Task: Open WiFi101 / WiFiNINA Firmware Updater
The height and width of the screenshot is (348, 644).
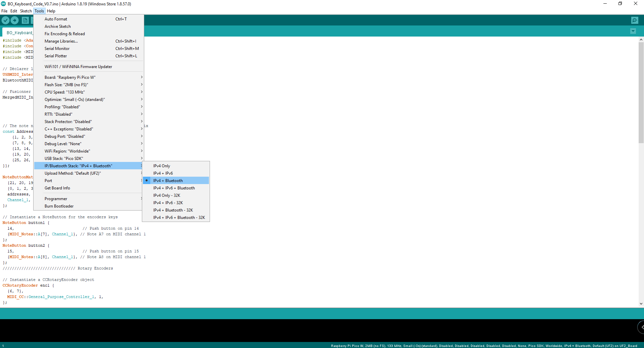Action: 89,67
